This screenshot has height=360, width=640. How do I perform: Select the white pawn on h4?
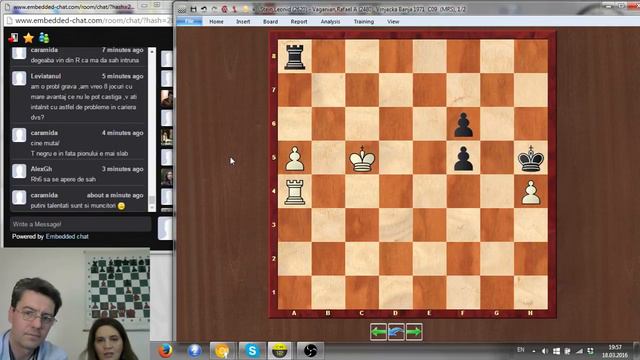531,192
